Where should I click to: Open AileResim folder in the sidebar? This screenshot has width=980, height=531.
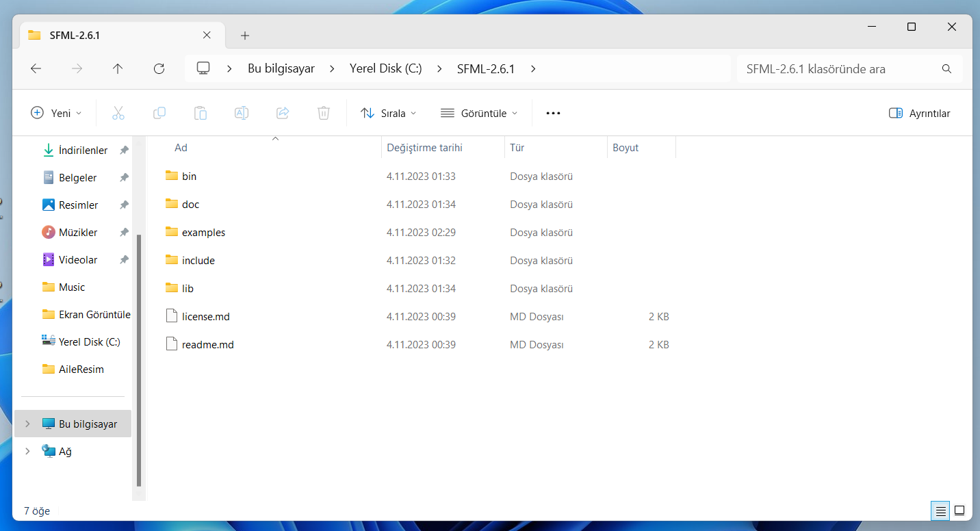point(81,370)
